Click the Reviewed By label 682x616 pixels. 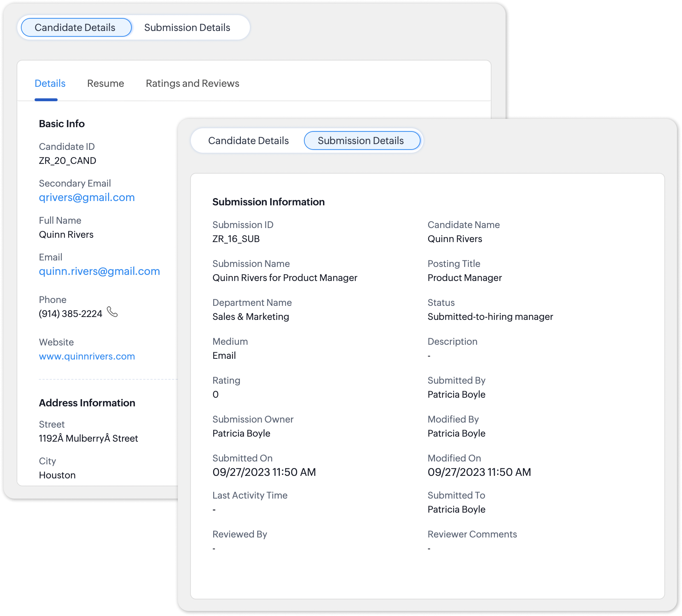pos(240,534)
